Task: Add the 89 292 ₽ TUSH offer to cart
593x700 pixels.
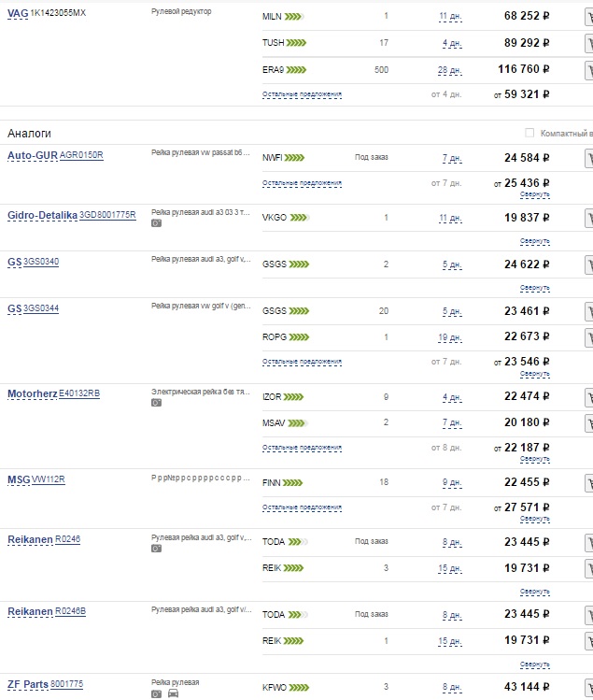Action: click(x=589, y=44)
